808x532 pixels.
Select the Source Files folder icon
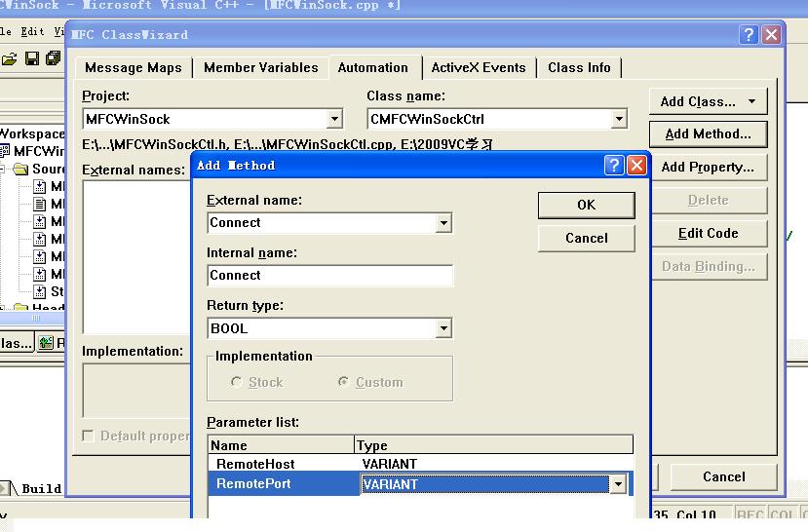click(x=21, y=169)
